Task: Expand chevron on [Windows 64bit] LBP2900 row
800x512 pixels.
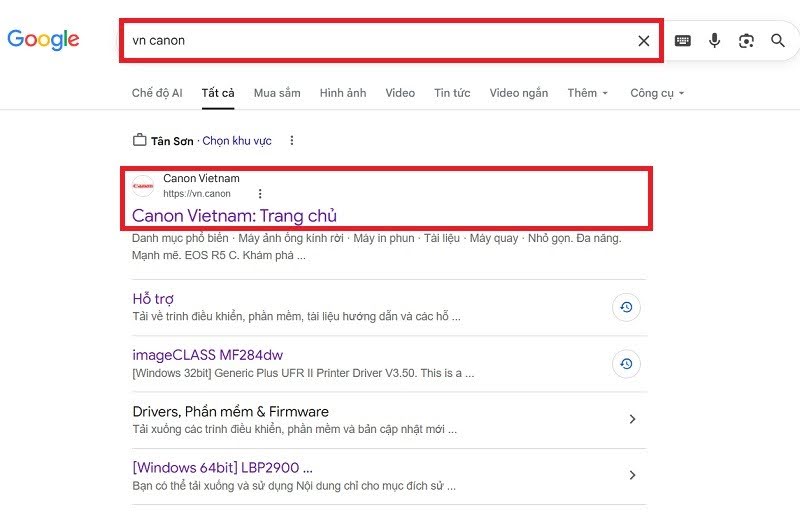Action: [x=632, y=475]
